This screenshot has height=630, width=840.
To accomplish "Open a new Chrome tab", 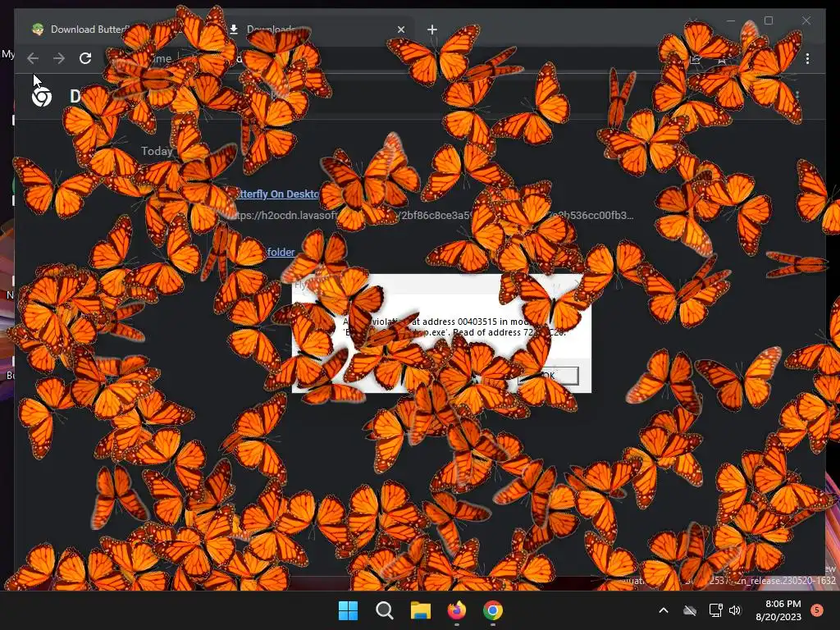I will 431,30.
